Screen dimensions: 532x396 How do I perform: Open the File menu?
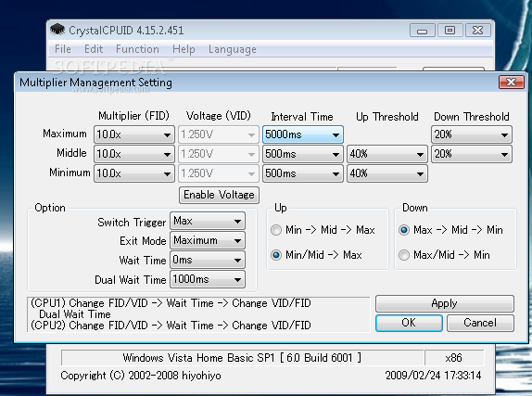point(63,49)
